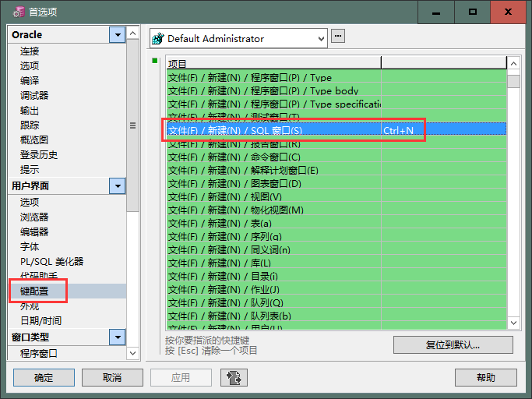Click the import/export preferences icon button
Screen dimensions: 532x399
pos(234,377)
